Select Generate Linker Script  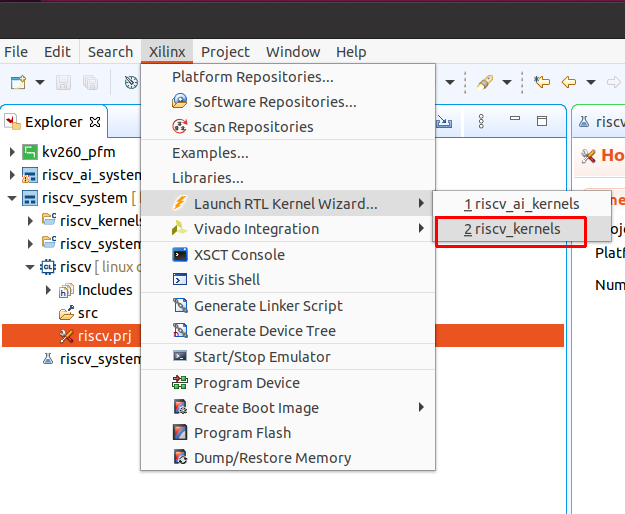click(288, 306)
